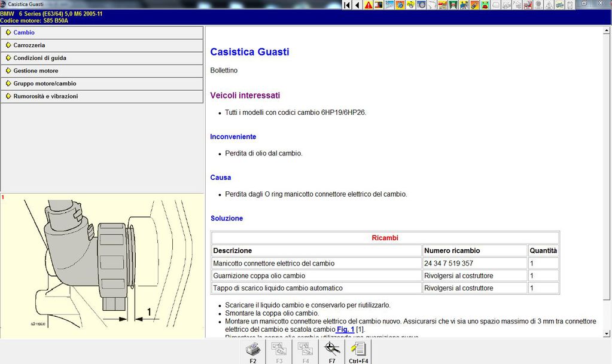Image resolution: width=612 pixels, height=364 pixels.
Task: Print the bulletin with the F2 printer icon
Action: point(253,352)
